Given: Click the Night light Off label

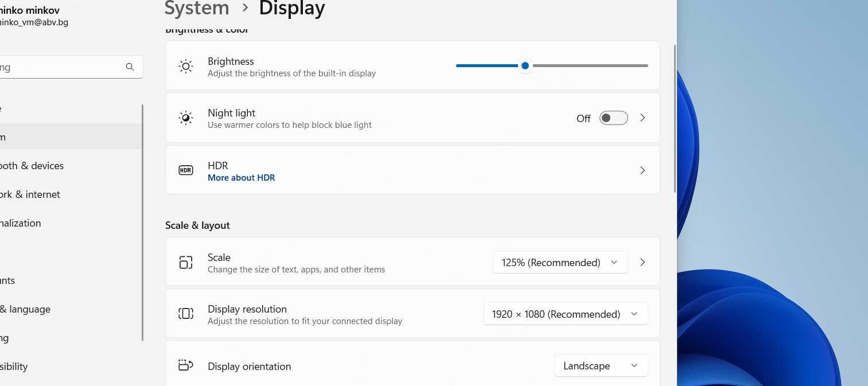Looking at the screenshot, I should [x=583, y=119].
